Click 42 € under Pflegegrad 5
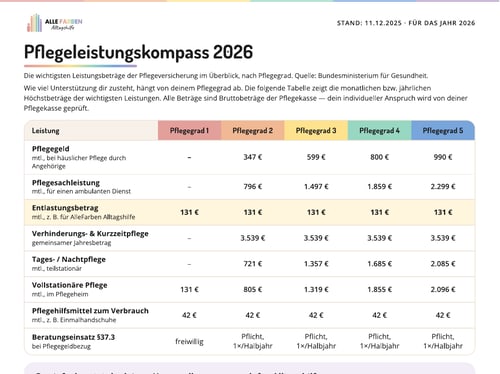This screenshot has height=374, width=500. pos(443,315)
